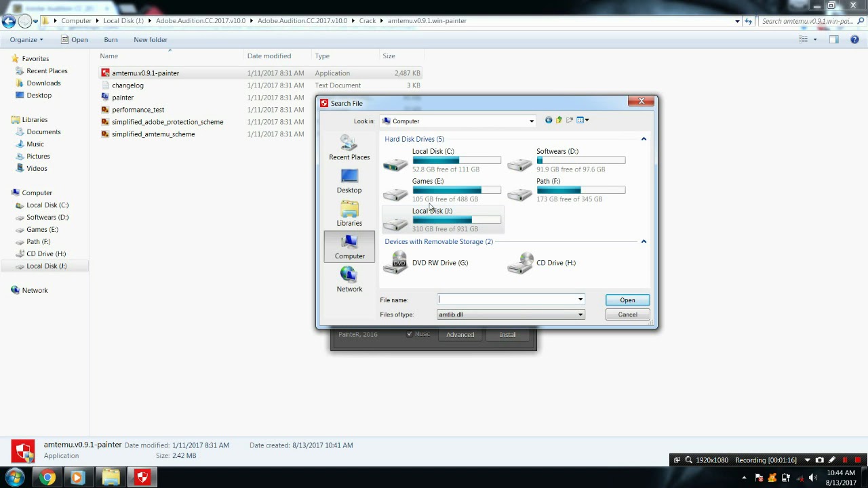
Task: Sort Explorer files by Date modified
Action: [x=269, y=56]
